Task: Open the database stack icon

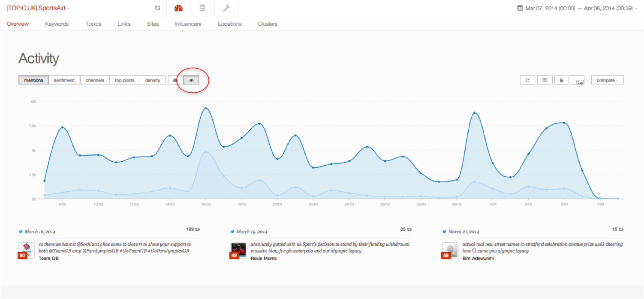Action: [202, 8]
